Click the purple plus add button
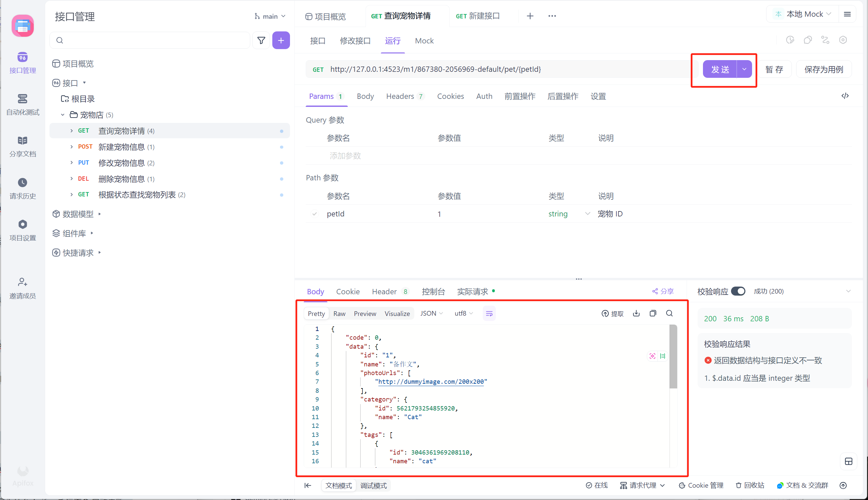This screenshot has height=500, width=868. coord(281,40)
